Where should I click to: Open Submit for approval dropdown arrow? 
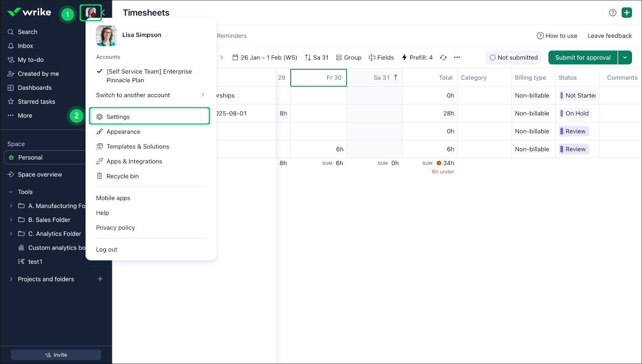[625, 57]
